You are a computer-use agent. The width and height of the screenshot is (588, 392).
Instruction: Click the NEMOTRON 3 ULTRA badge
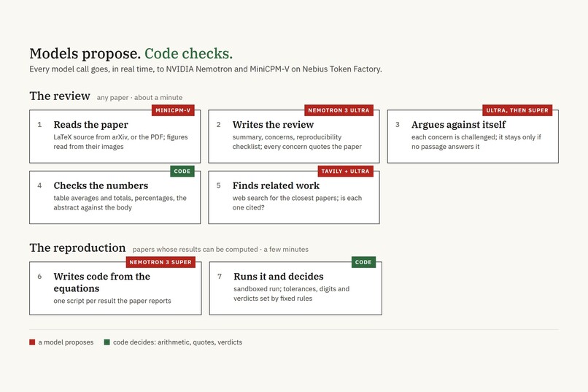(x=339, y=110)
